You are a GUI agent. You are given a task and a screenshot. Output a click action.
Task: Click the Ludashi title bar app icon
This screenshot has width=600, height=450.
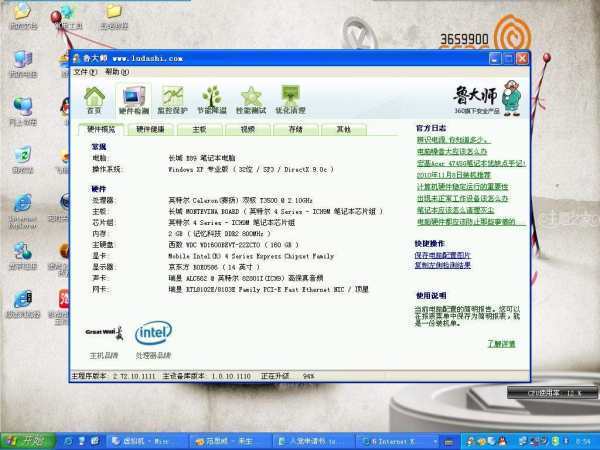(x=76, y=58)
